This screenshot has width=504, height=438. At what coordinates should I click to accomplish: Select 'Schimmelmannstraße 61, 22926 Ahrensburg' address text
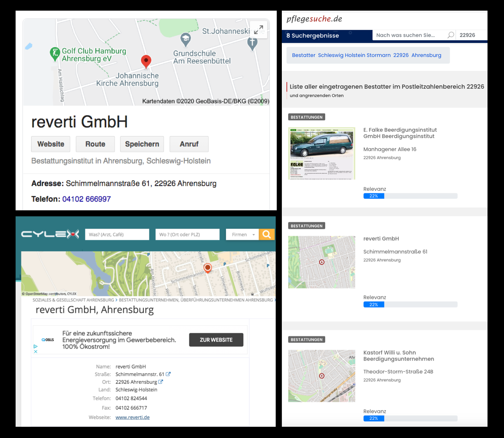(141, 183)
